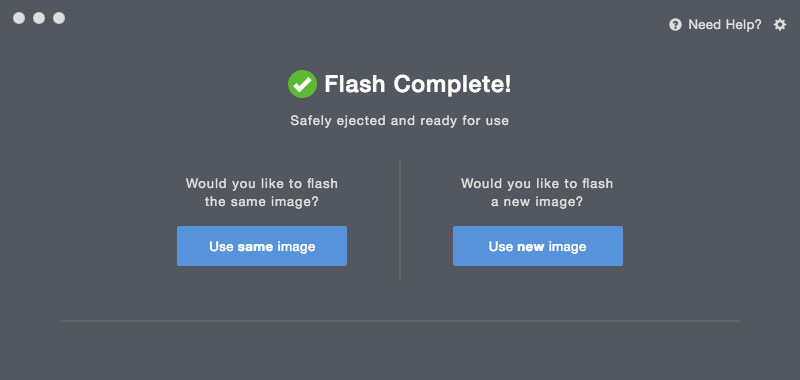Viewport: 800px width, 380px height.
Task: Click the question mark help icon
Action: 675,24
